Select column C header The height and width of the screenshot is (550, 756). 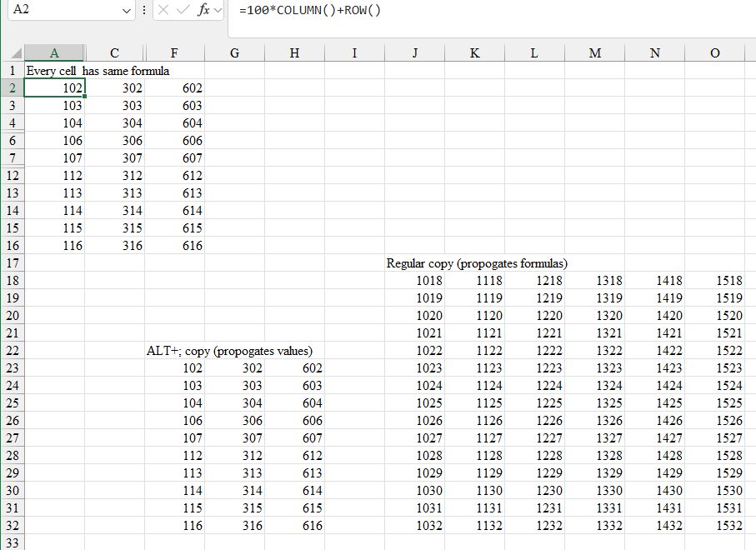click(114, 53)
